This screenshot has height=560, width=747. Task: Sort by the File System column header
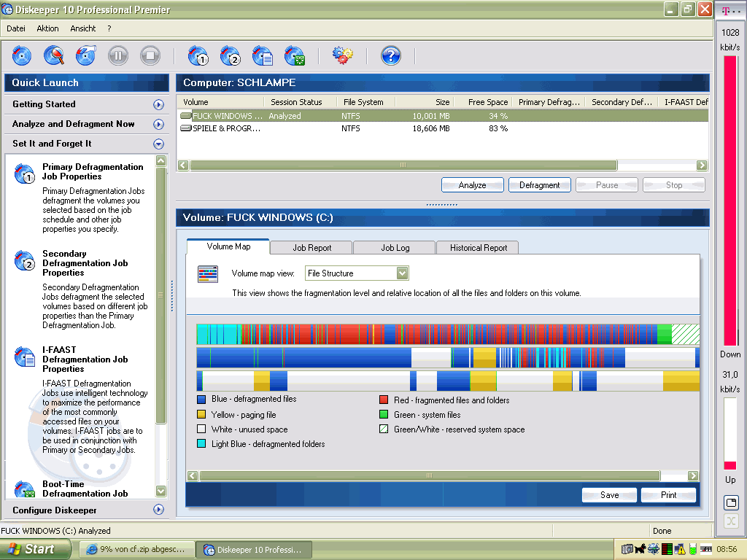pyautogui.click(x=366, y=102)
